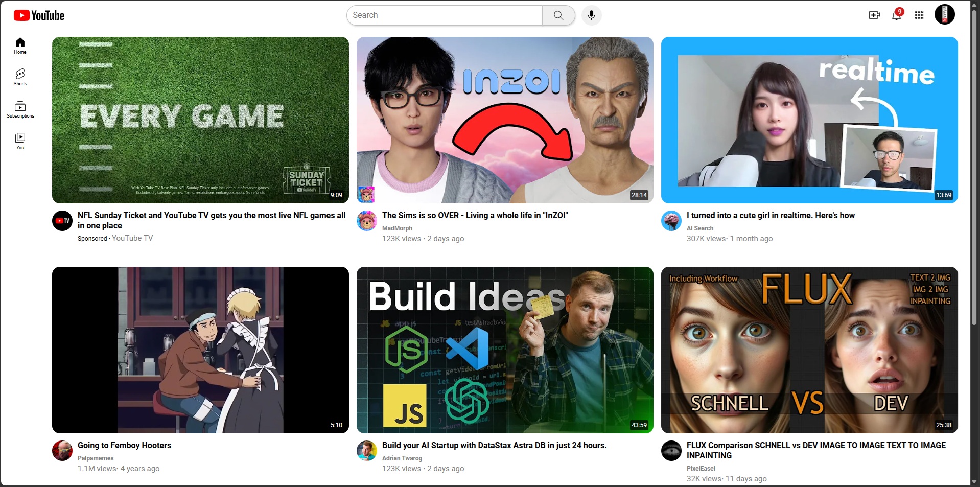Click the "1.1M views · 4 years ago" text

[x=119, y=469]
